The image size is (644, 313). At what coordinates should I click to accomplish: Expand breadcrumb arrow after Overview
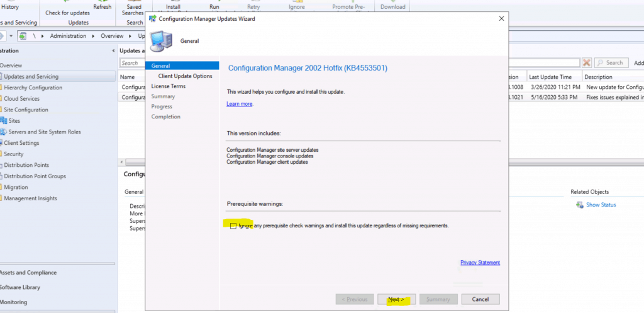[130, 36]
